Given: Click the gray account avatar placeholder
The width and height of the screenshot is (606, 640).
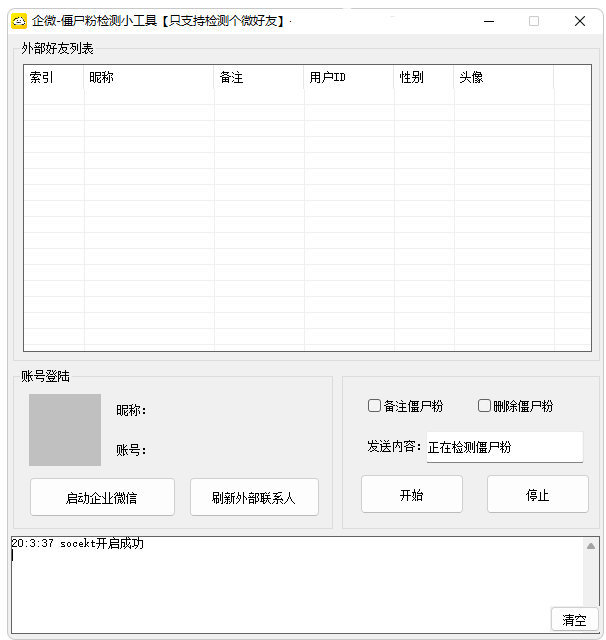Looking at the screenshot, I should (65, 430).
